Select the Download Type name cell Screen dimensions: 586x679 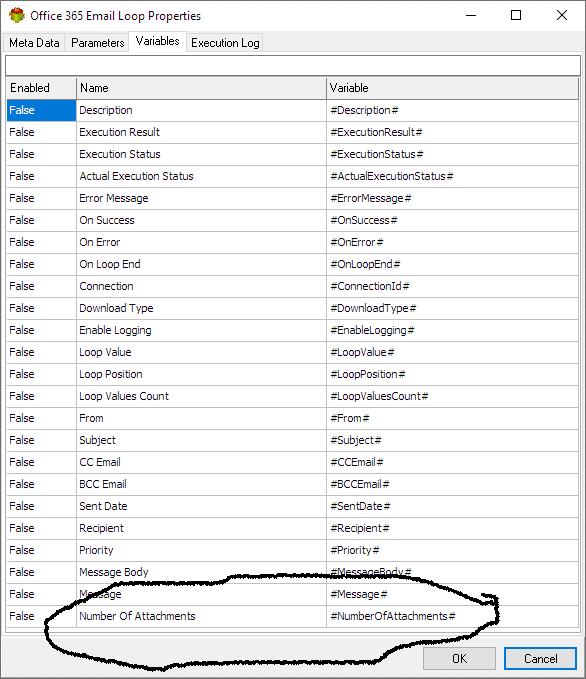(201, 308)
